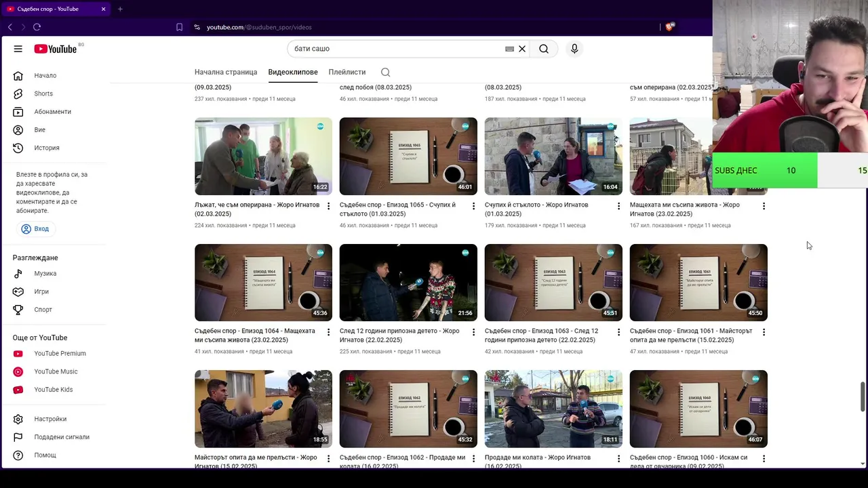Open title 'Съдебен спор - Епизод 1064 - Мащехата ми съсипа живота'
The height and width of the screenshot is (488, 868).
[255, 335]
